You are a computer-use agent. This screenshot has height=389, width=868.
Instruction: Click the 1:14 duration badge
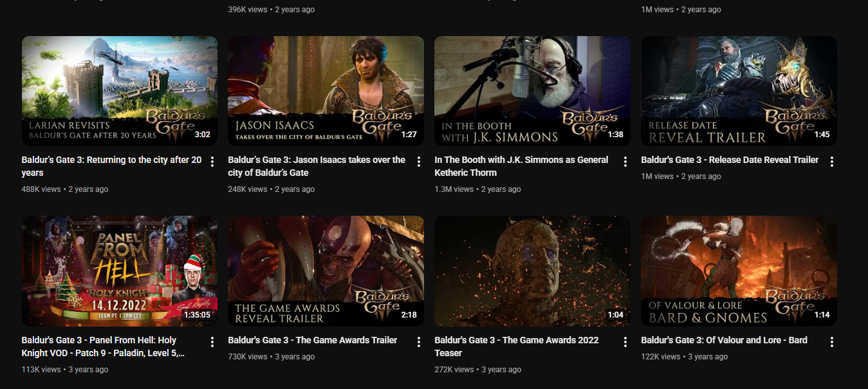tap(822, 315)
